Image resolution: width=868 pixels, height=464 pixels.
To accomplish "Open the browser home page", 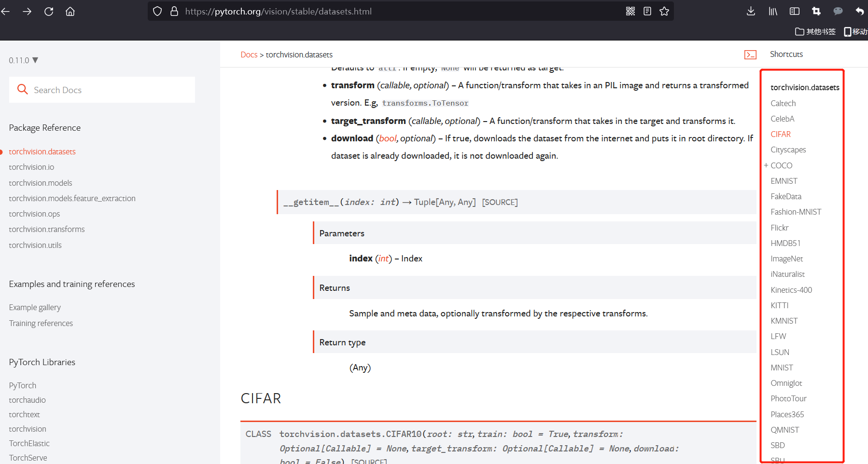I will tap(70, 11).
